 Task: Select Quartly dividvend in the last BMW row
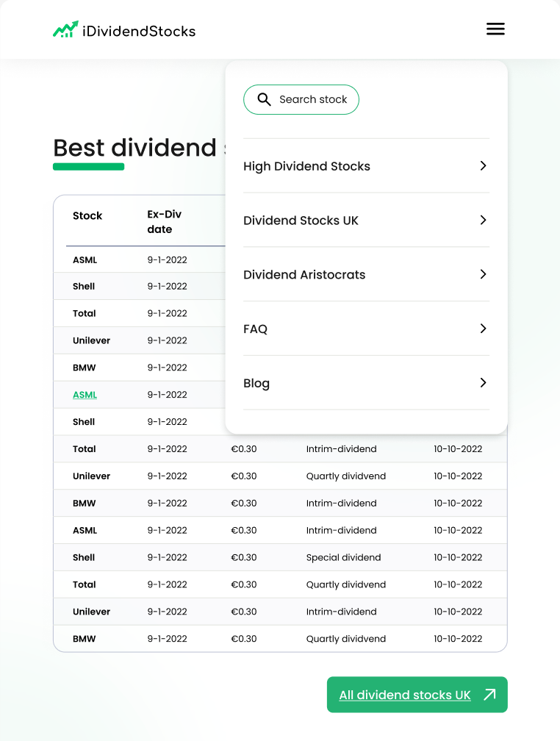tap(346, 638)
